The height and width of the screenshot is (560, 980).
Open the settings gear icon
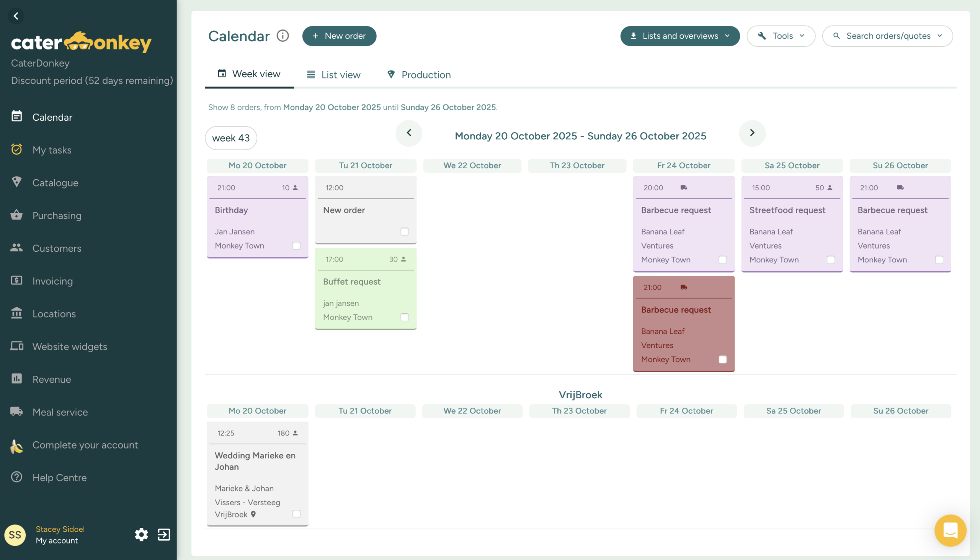(141, 534)
